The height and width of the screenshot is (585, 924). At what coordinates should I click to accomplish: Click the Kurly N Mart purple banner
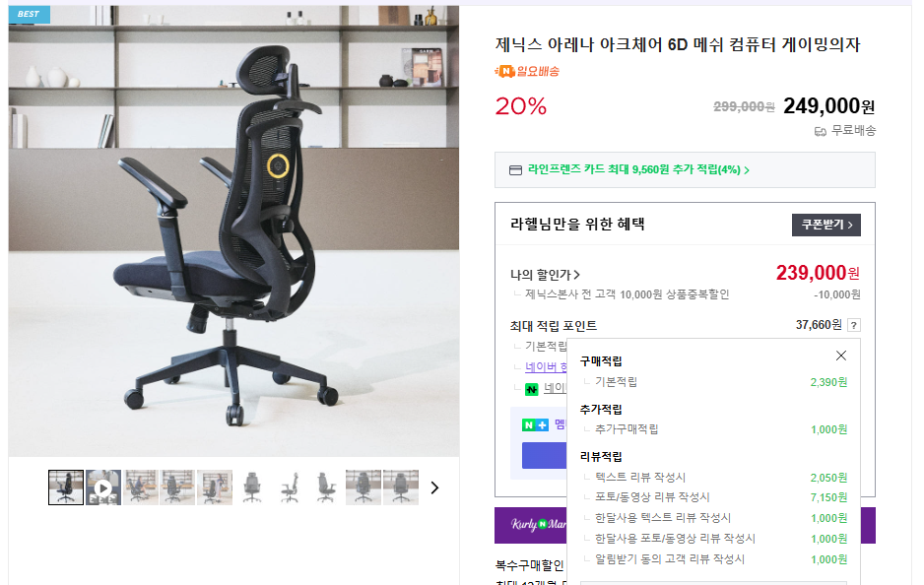click(530, 525)
